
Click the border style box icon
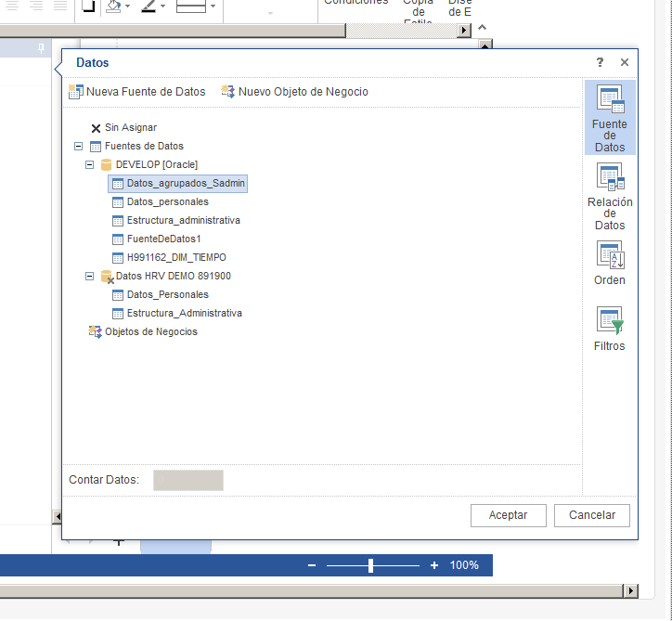click(x=191, y=6)
